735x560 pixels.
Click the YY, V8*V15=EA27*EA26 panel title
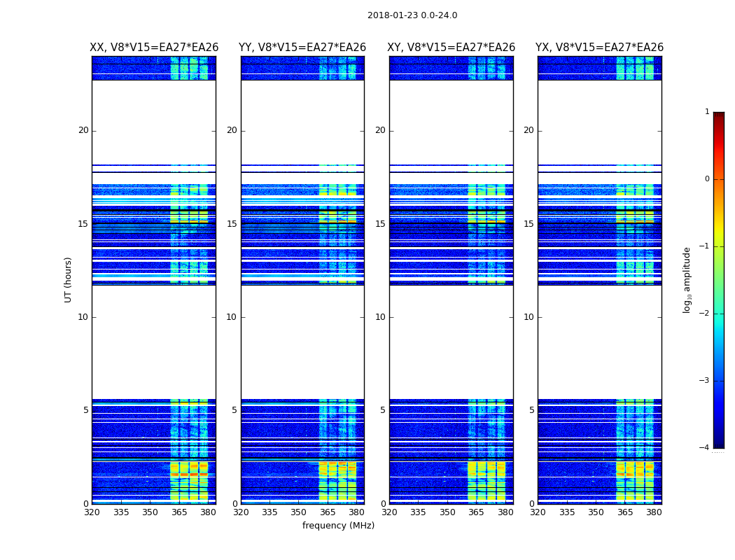coord(302,48)
